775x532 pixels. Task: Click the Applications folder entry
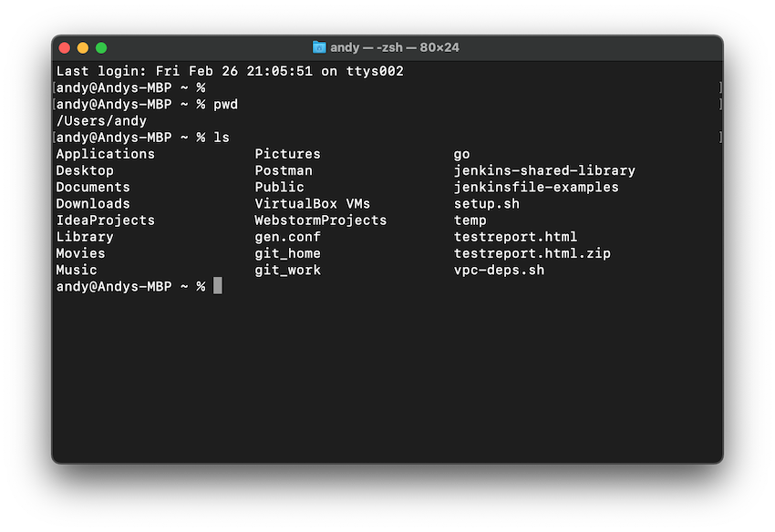point(105,154)
